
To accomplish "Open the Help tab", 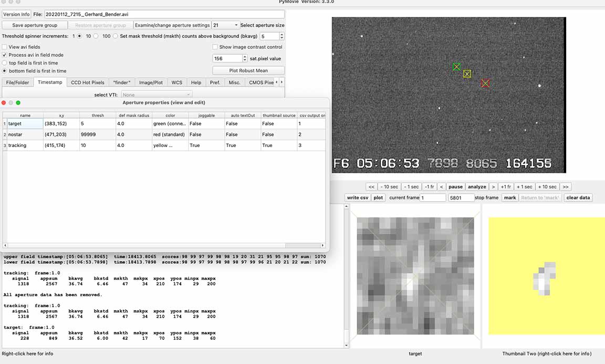I will pyautogui.click(x=196, y=82).
